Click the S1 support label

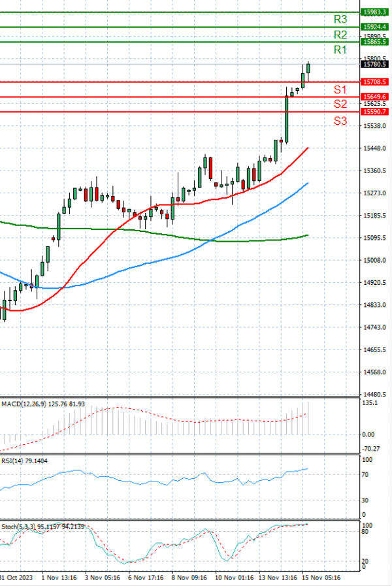[x=340, y=90]
